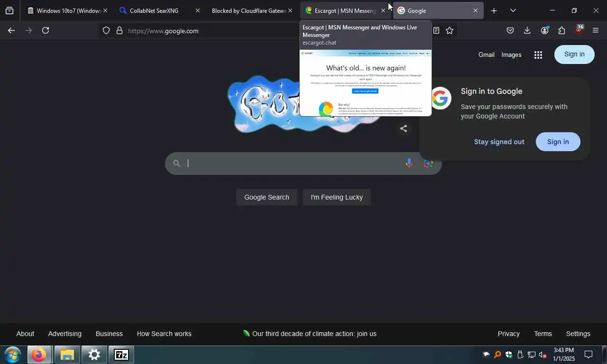The image size is (607, 364).
Task: Close the CollabNet SearXNG tab
Action: tap(198, 10)
